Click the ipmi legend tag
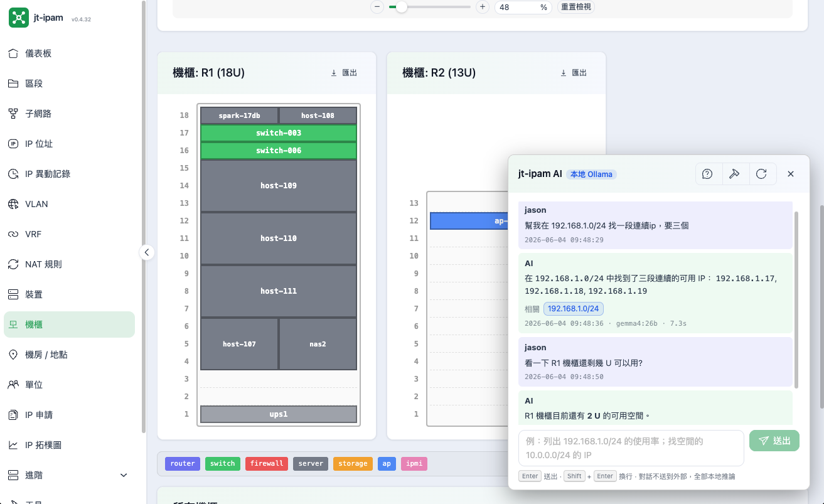The height and width of the screenshot is (504, 824). [414, 464]
